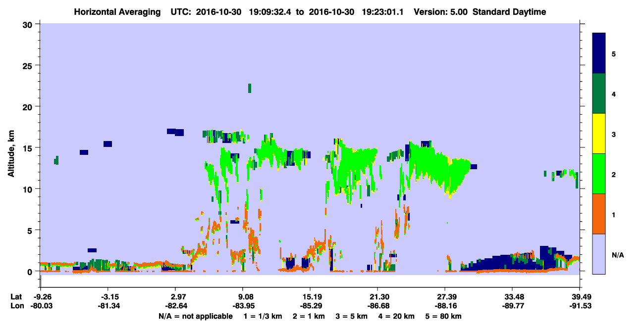Click the legend text 'N/A = not applicable'
The width and height of the screenshot is (644, 330).
click(195, 316)
